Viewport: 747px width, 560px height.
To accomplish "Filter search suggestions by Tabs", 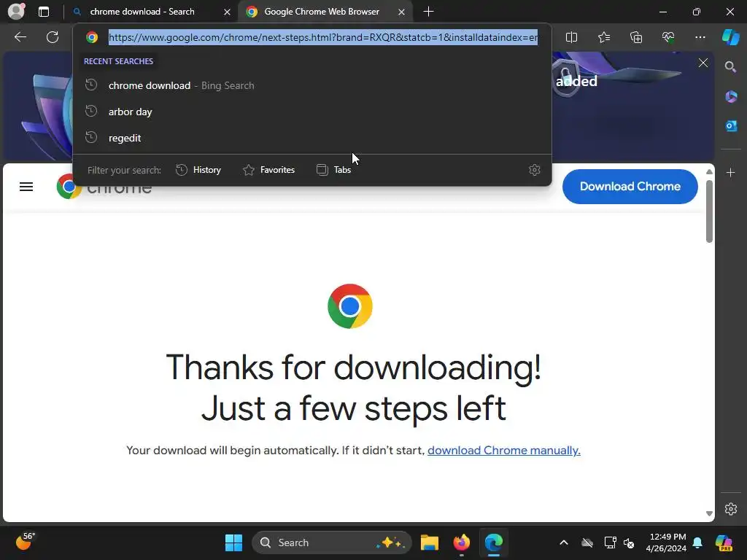I will click(333, 170).
